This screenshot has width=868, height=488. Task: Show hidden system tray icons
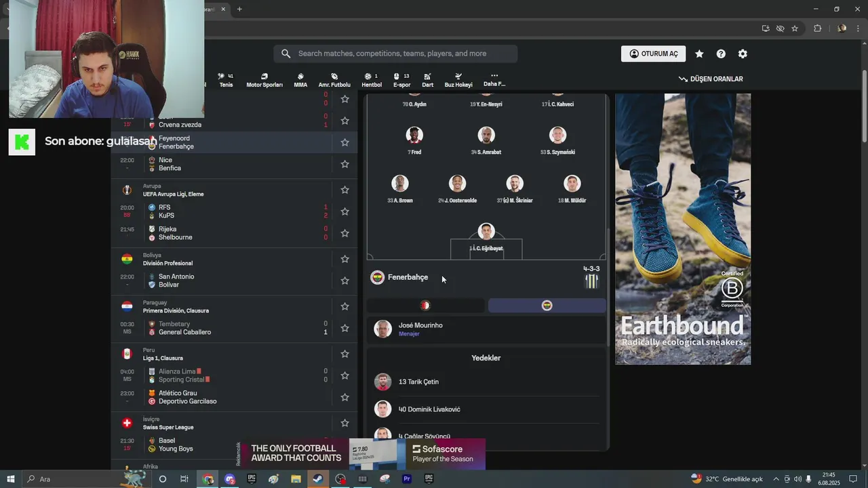776,479
